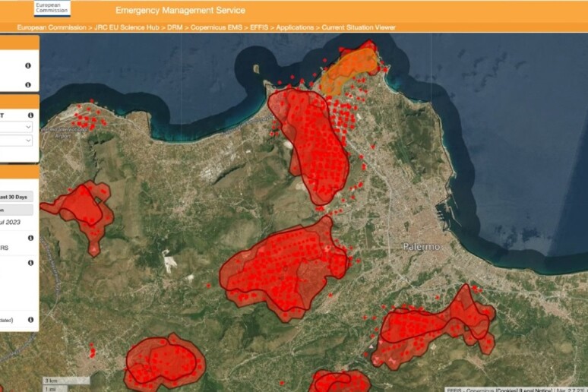588x392 pixels.
Task: Select the Last 30 Days button
Action: pyautogui.click(x=15, y=196)
